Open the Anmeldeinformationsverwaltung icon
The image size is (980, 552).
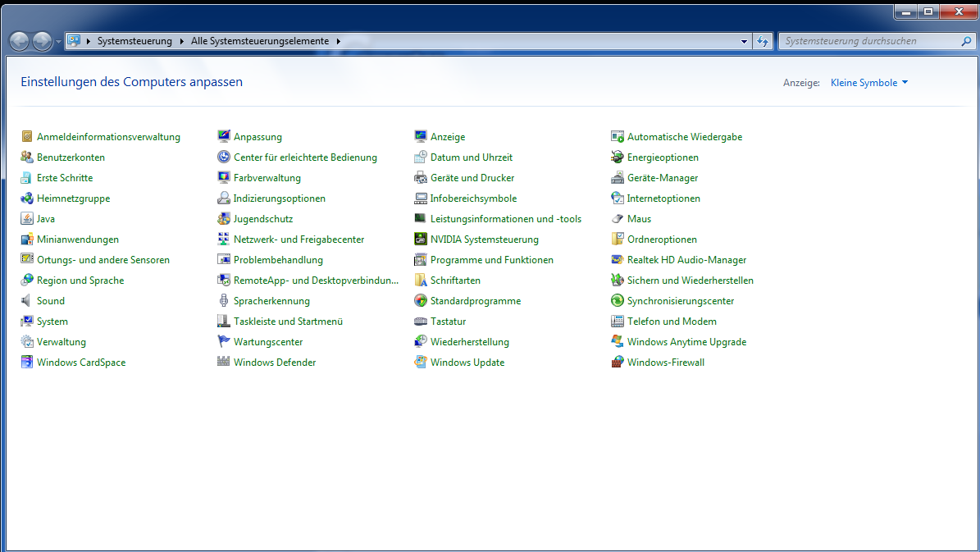pyautogui.click(x=27, y=136)
